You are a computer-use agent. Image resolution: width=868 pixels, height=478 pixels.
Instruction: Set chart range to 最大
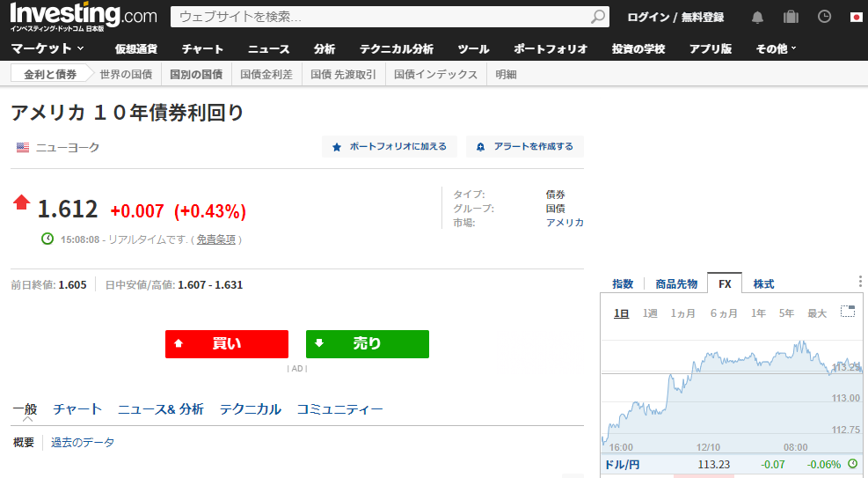(817, 313)
